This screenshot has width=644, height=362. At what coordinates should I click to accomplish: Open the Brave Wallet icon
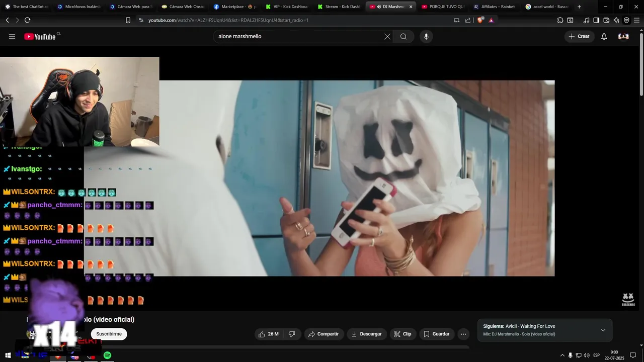point(606,20)
